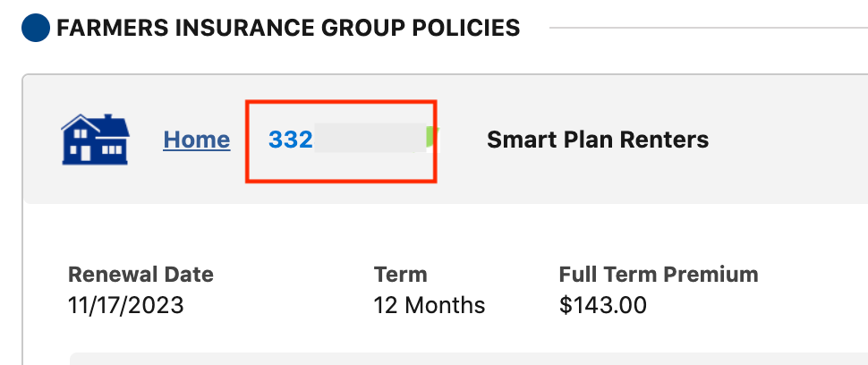The image size is (868, 365).
Task: Click the red highlight box border
Action: (x=340, y=101)
